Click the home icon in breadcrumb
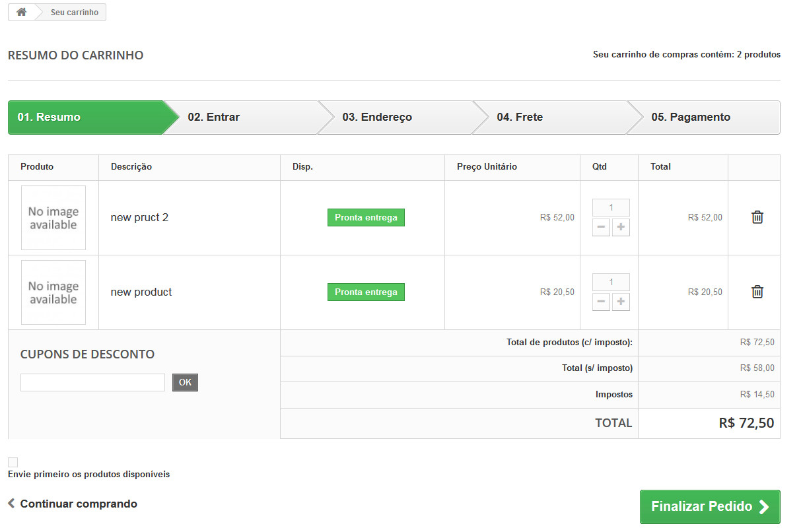The height and width of the screenshot is (532, 803). point(21,12)
